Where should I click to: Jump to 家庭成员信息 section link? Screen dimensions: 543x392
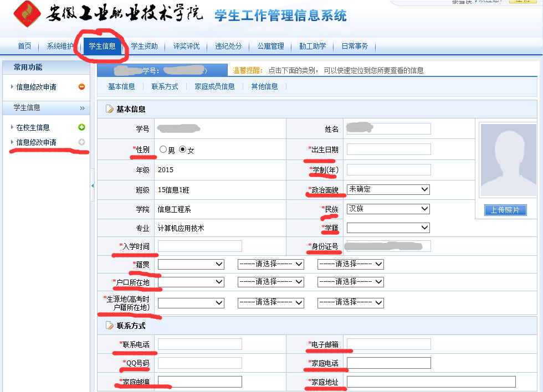tap(214, 86)
